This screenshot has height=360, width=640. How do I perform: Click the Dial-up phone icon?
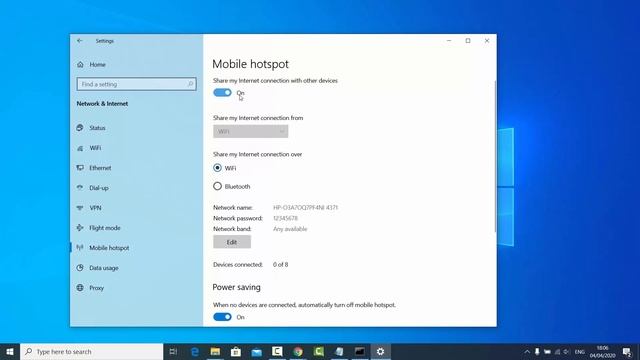[x=80, y=188]
